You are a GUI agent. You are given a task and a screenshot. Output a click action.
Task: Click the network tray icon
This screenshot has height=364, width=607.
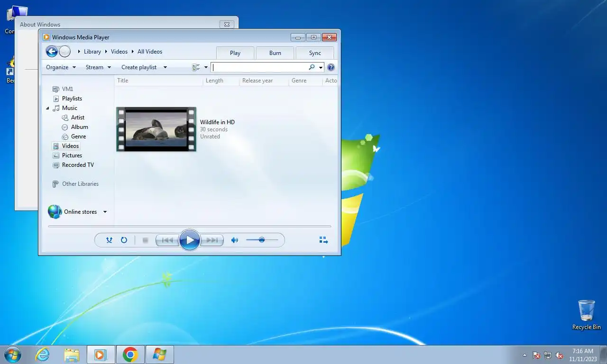click(548, 355)
